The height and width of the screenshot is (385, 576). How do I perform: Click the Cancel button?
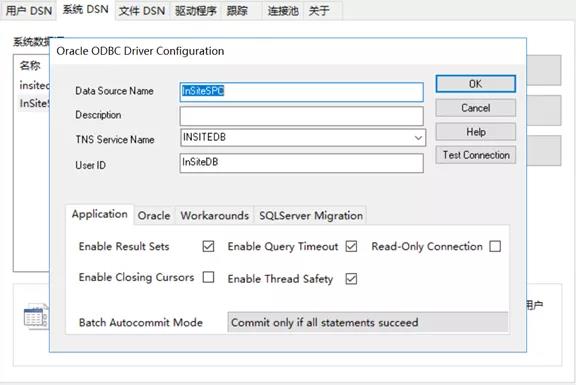475,108
